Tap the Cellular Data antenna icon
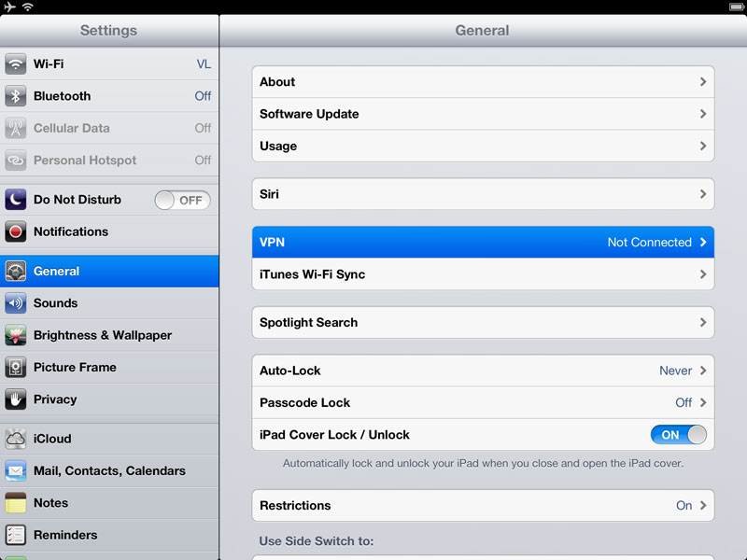 [15, 128]
